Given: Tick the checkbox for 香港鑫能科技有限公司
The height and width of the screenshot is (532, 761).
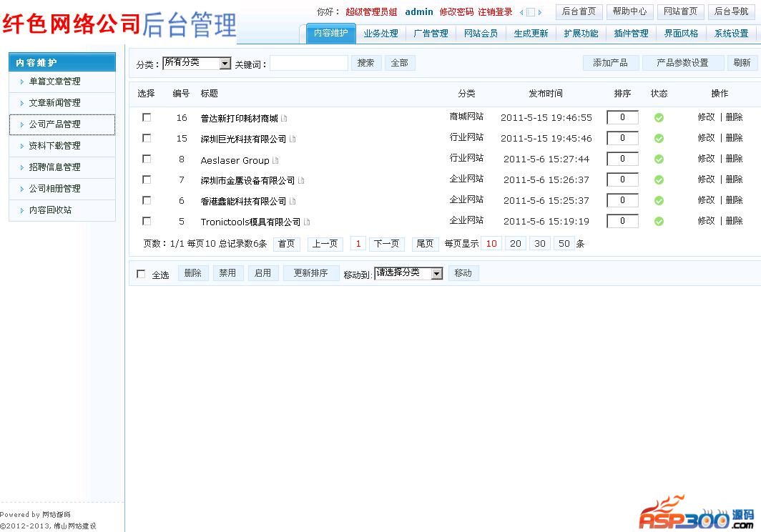Looking at the screenshot, I should (147, 200).
